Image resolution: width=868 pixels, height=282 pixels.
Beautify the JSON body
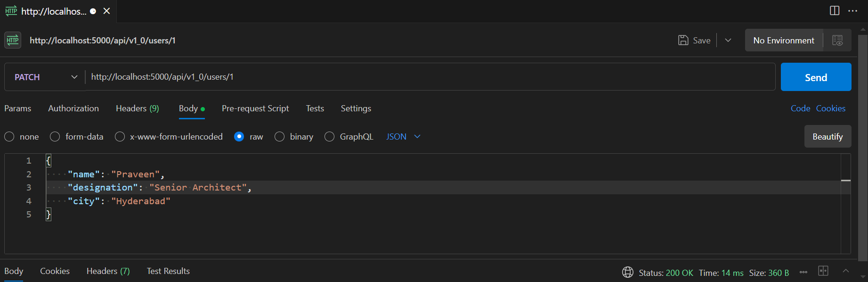pyautogui.click(x=827, y=136)
